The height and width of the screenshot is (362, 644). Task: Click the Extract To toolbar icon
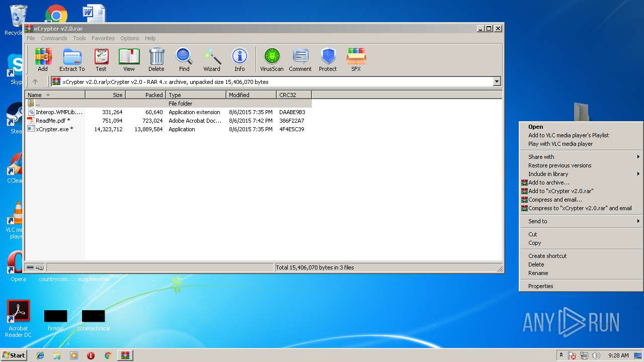(72, 60)
